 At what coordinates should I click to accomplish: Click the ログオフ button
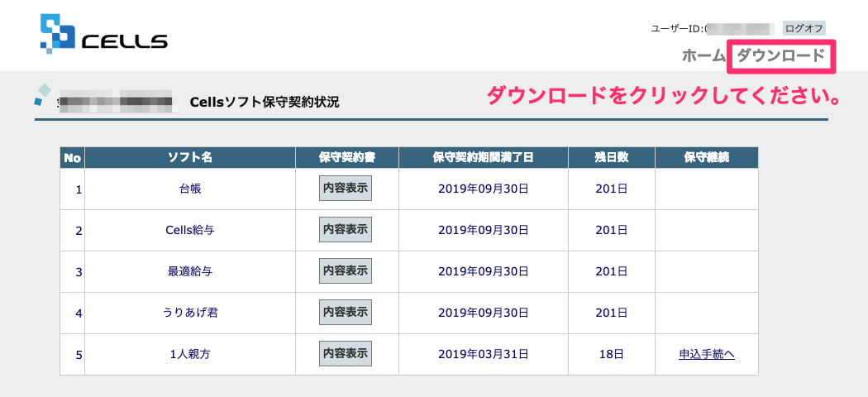pos(804,28)
